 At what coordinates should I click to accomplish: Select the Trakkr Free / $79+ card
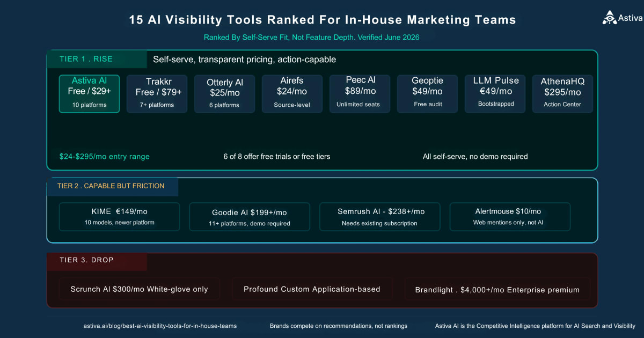[x=157, y=94]
